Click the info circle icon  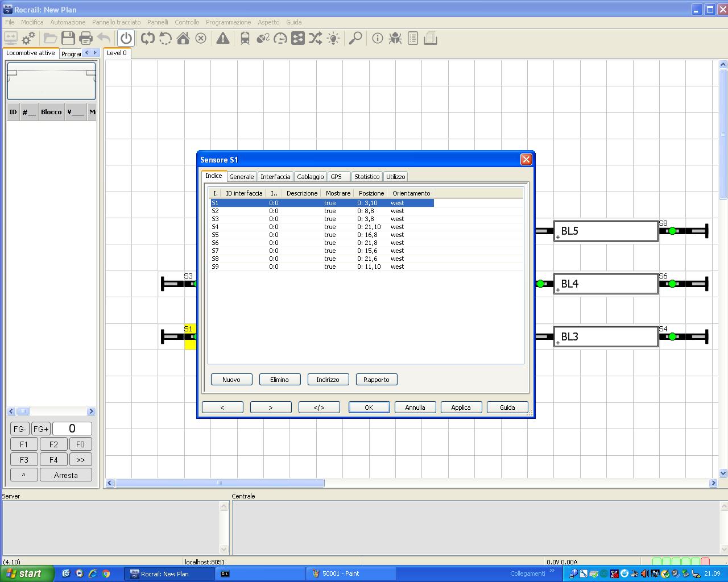tap(378, 38)
